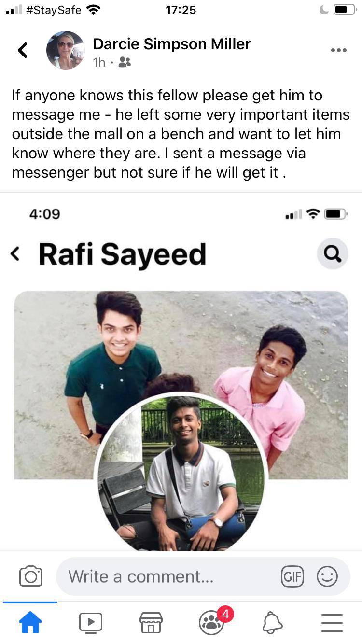
Task: Open the circular profile photo of Rafi Sayeed
Action: click(181, 472)
